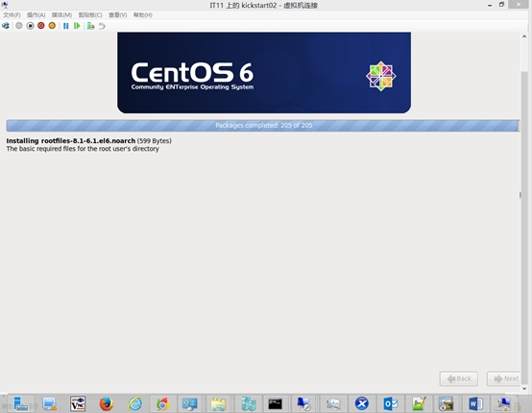
Task: Open Microsoft Word from the taskbar
Action: 475,403
